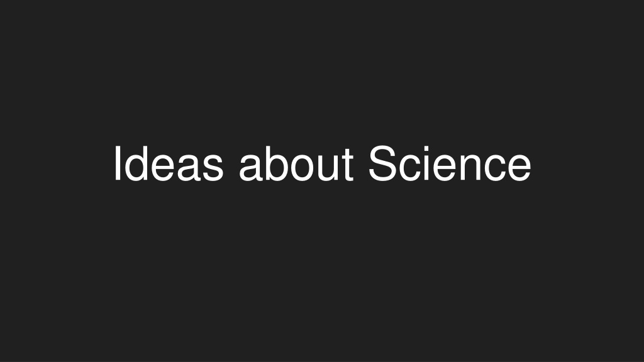Click the letter "n" in Science
Viewport: 644px width, 362px height.
[470, 167]
